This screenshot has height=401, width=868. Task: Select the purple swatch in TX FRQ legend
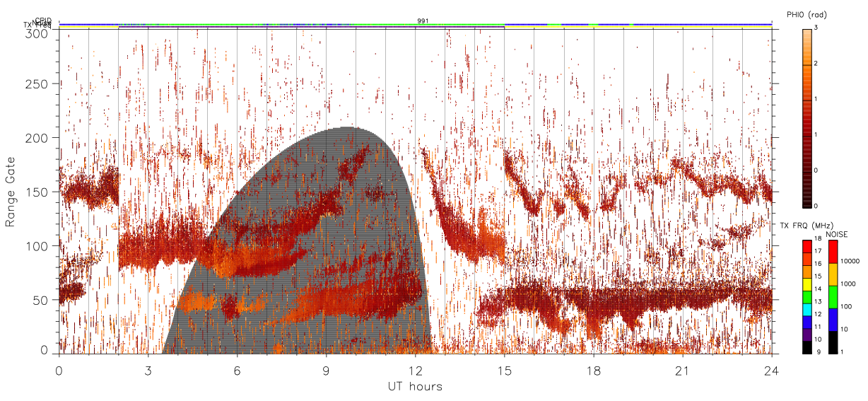point(807,335)
